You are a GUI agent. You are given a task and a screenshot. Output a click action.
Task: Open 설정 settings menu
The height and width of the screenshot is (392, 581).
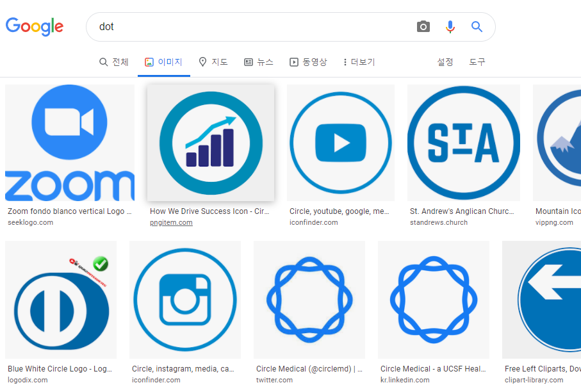[445, 62]
